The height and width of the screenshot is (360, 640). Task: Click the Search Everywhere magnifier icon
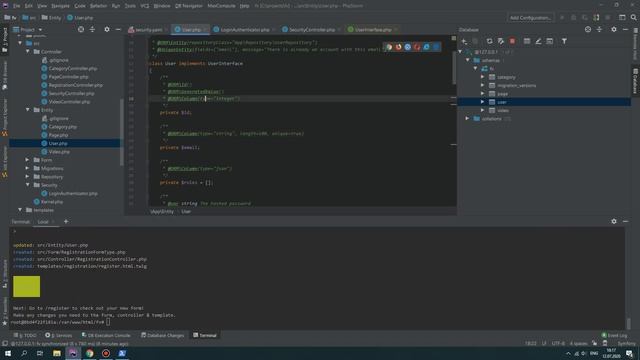[633, 18]
